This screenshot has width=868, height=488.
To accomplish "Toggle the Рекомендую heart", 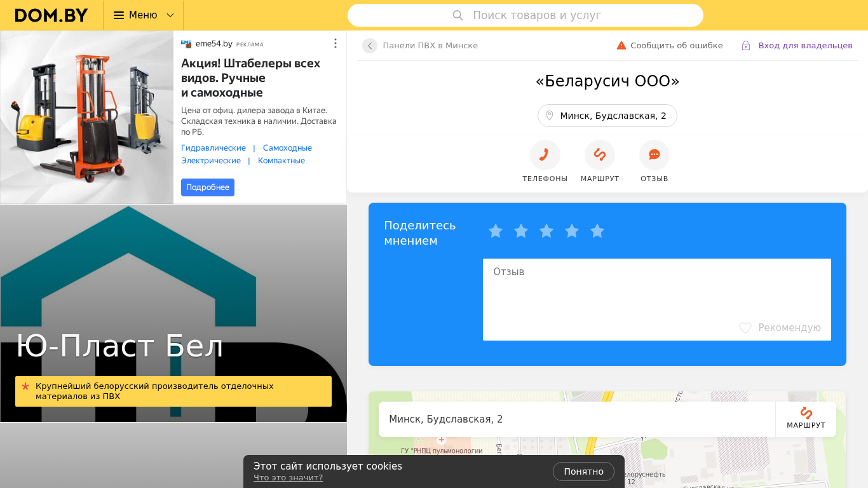I will click(745, 328).
